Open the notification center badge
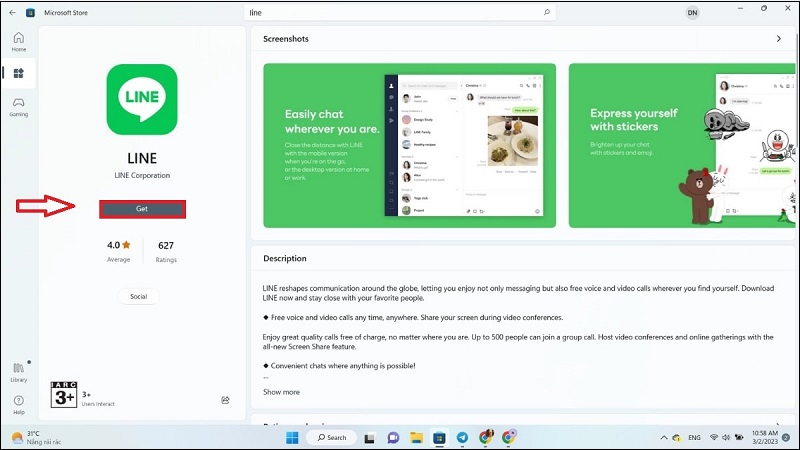Viewport: 800px width, 450px height. [x=786, y=438]
